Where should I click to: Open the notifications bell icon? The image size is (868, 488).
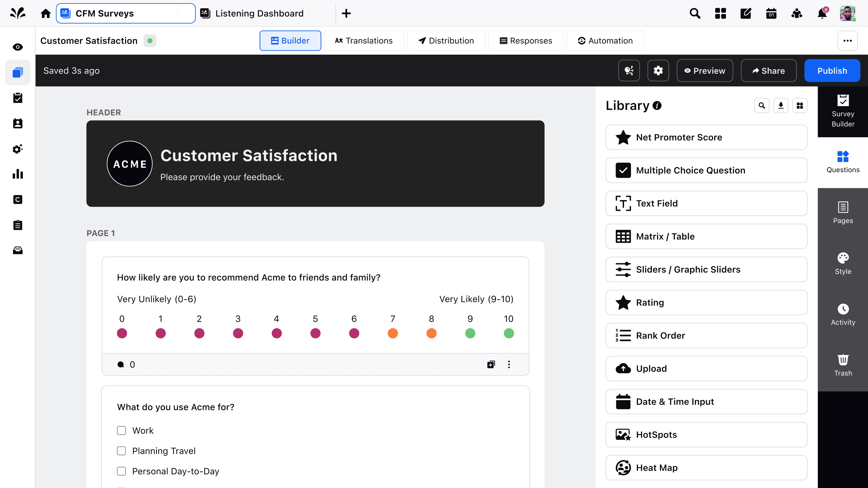[822, 14]
